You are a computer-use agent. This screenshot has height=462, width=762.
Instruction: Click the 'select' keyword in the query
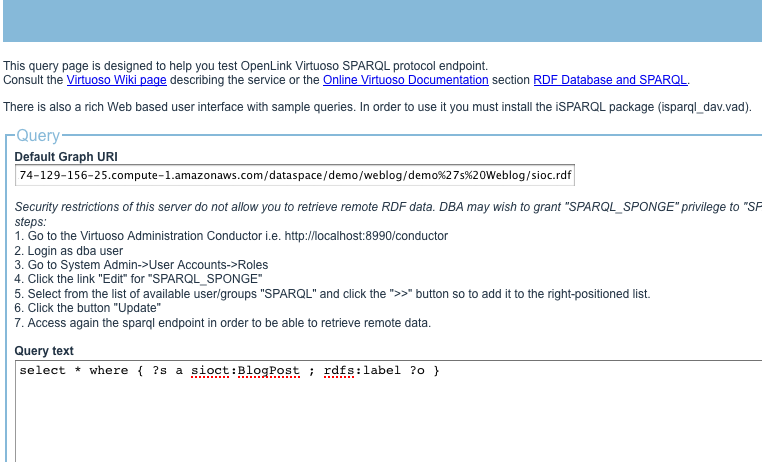click(x=42, y=371)
